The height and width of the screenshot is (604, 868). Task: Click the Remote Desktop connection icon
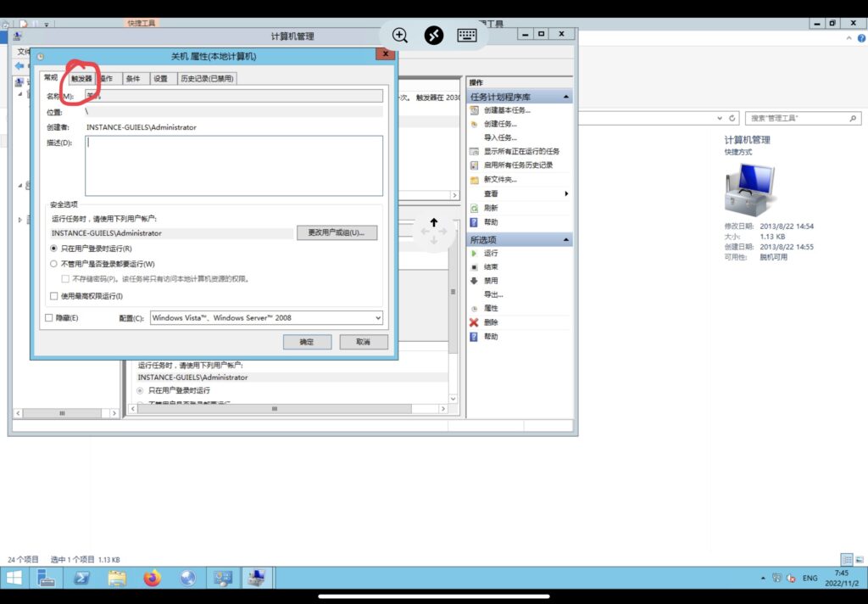[x=434, y=35]
